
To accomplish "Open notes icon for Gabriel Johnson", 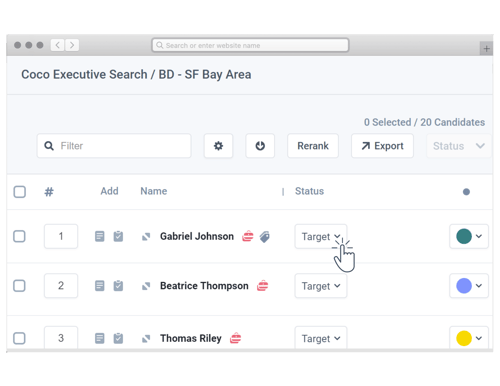I will click(x=99, y=236).
